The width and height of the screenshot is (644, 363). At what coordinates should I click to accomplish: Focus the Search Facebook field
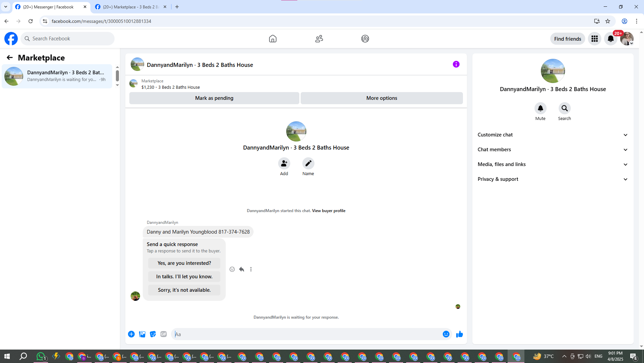click(x=68, y=39)
